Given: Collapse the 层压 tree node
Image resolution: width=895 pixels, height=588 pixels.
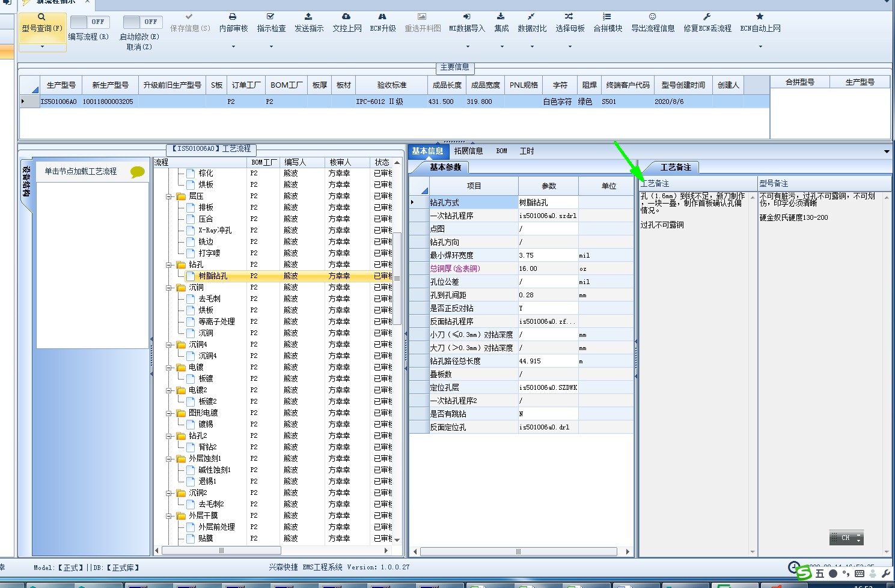Looking at the screenshot, I should point(170,196).
